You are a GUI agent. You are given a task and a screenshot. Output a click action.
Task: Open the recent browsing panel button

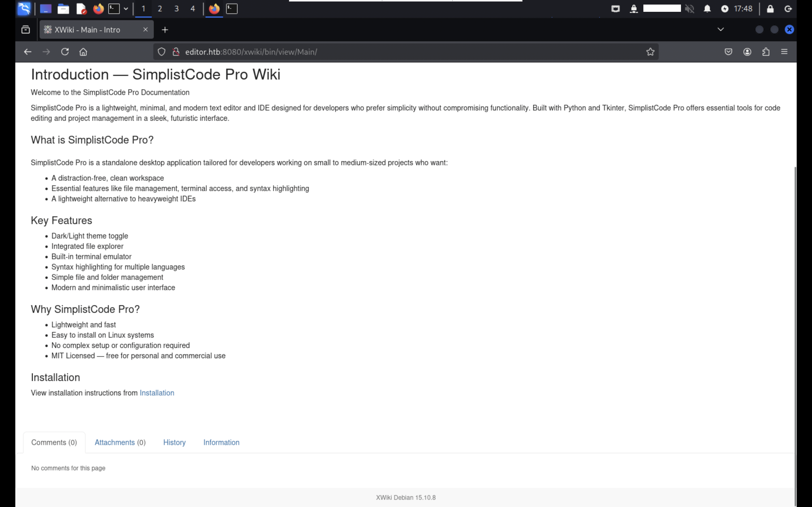pos(26,30)
